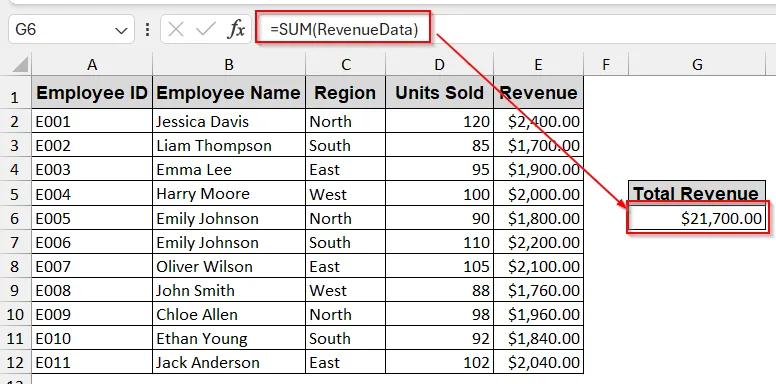Select units sold cell 88
The width and height of the screenshot is (776, 384).
(x=439, y=290)
